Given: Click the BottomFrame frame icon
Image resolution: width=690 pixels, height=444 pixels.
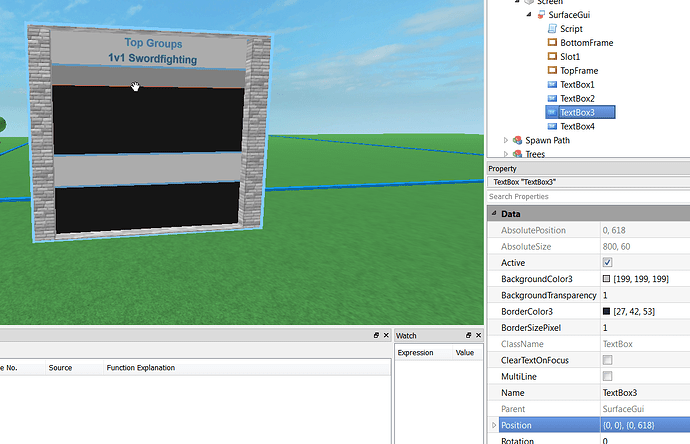Looking at the screenshot, I should point(552,43).
